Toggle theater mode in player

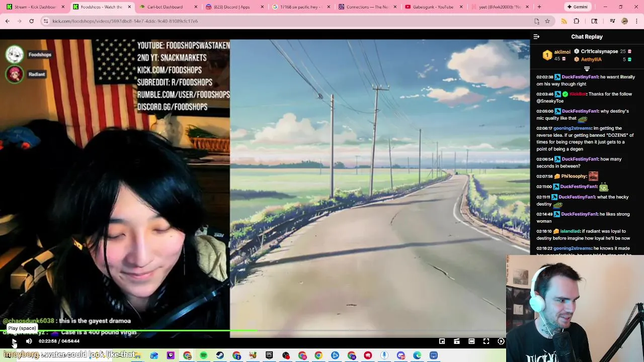(x=471, y=341)
